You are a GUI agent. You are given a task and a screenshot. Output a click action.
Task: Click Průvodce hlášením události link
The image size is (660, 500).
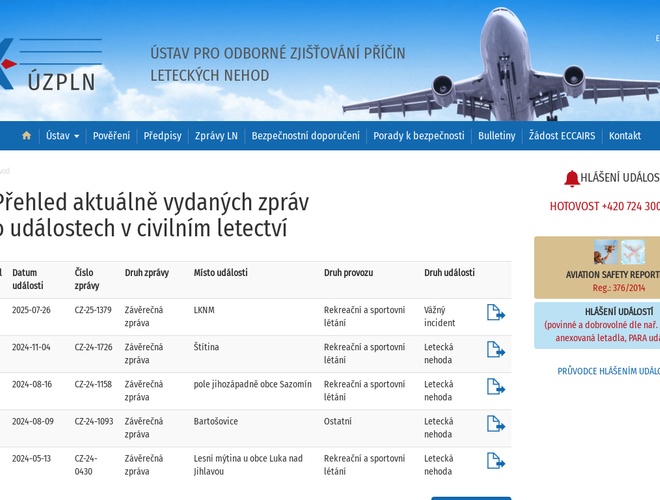(608, 371)
